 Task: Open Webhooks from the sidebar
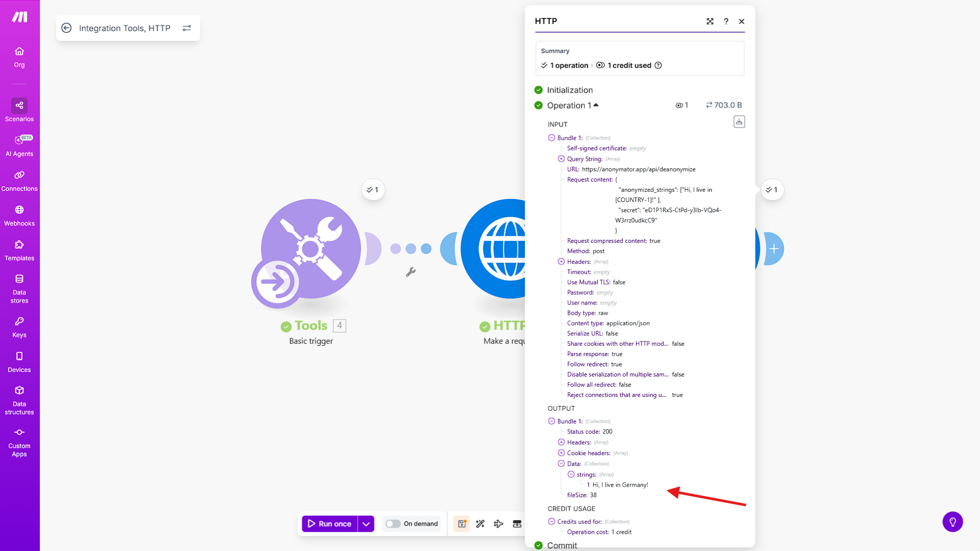coord(19,215)
